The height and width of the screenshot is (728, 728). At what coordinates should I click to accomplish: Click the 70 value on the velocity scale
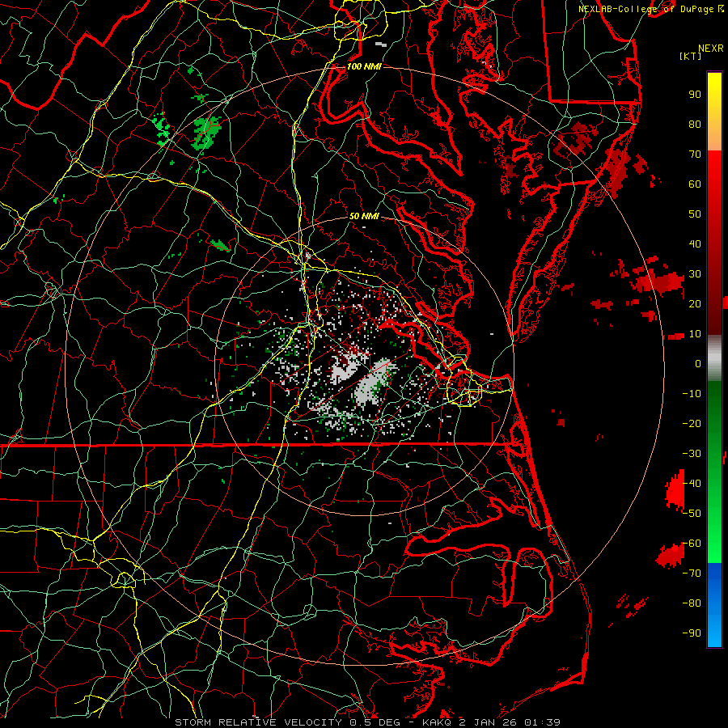click(695, 154)
